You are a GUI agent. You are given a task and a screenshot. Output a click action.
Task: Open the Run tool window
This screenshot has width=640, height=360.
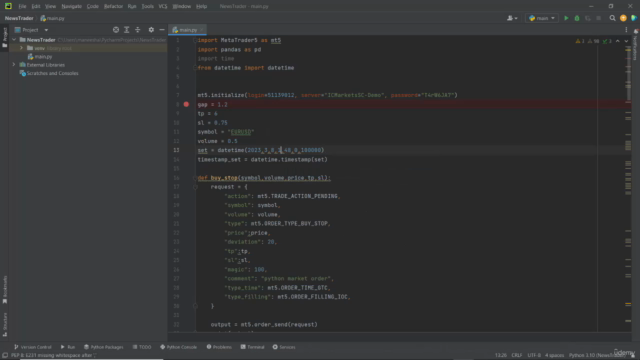tap(68, 347)
